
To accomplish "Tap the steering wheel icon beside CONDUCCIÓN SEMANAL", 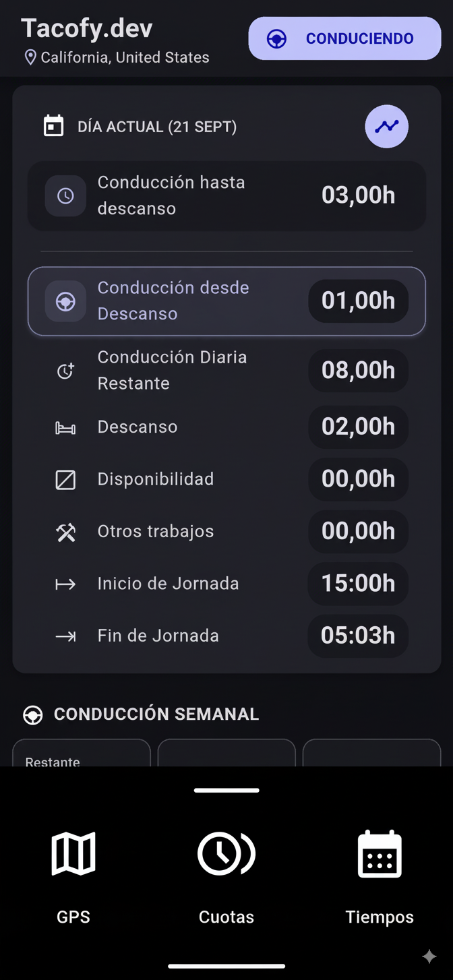I will pyautogui.click(x=32, y=714).
